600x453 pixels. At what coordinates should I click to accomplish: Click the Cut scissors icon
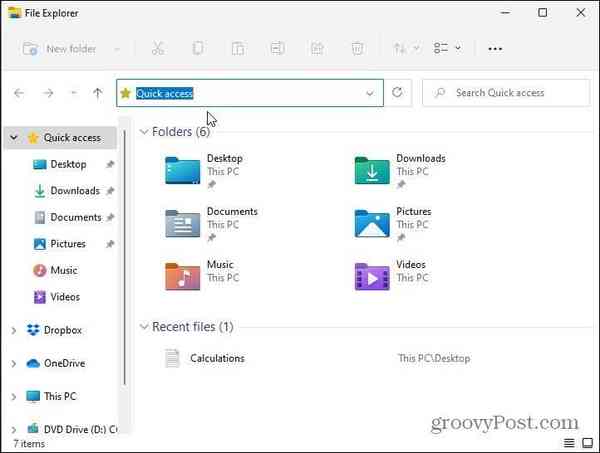point(158,49)
